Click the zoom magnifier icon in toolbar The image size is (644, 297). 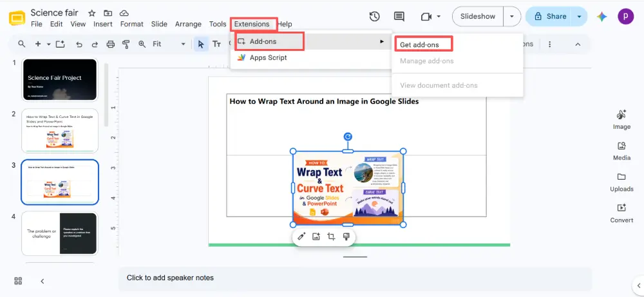coord(142,44)
